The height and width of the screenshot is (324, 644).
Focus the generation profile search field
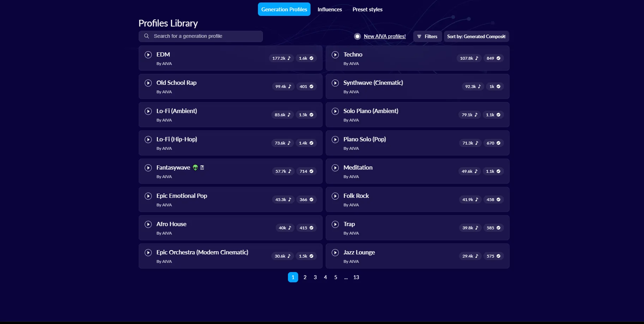[x=201, y=36]
